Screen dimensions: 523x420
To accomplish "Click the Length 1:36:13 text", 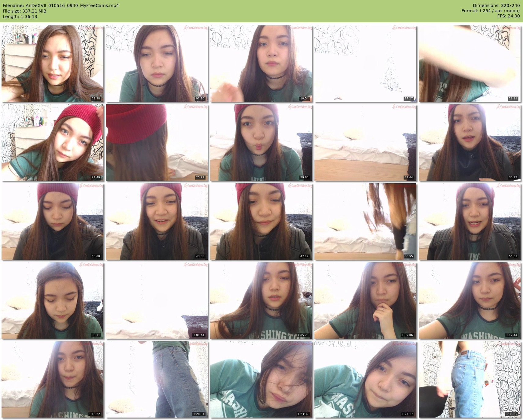I will point(20,17).
